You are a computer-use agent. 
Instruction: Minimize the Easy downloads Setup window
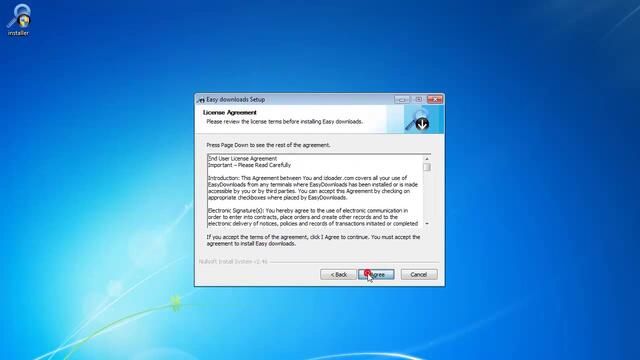tap(402, 99)
